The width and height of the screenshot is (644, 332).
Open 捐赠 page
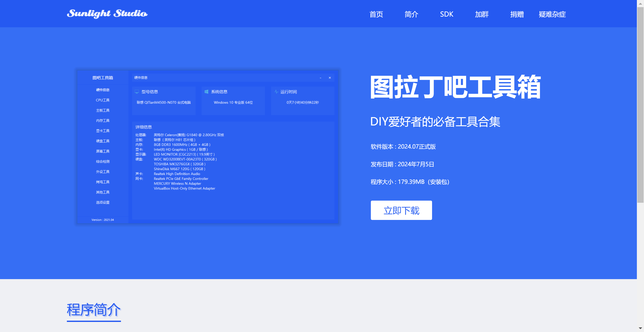pos(517,14)
